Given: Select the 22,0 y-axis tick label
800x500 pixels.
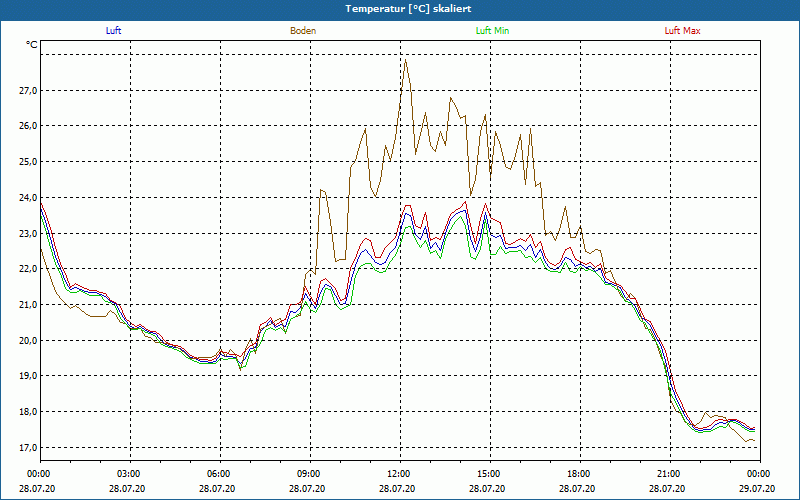Looking at the screenshot, I should pos(27,269).
